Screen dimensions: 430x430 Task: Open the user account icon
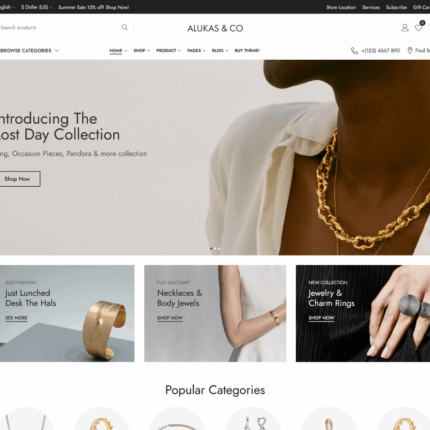click(x=405, y=28)
